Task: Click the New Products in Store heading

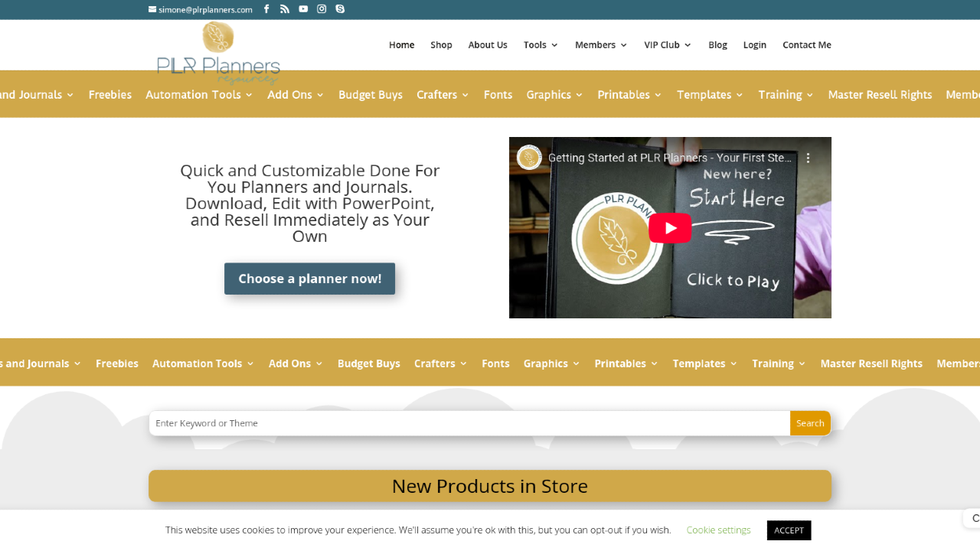Action: (490, 486)
